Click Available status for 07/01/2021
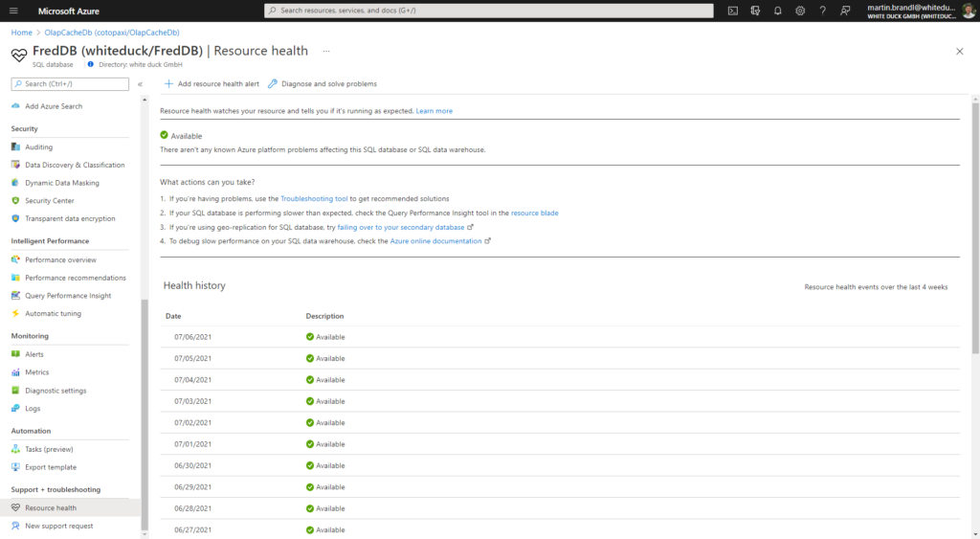This screenshot has height=539, width=980. click(x=325, y=444)
